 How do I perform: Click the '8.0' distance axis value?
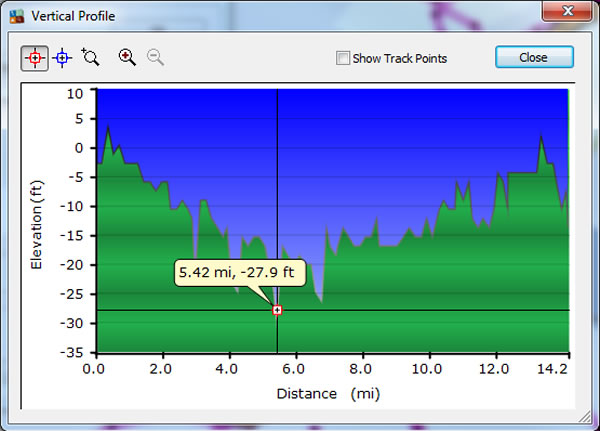click(x=360, y=369)
